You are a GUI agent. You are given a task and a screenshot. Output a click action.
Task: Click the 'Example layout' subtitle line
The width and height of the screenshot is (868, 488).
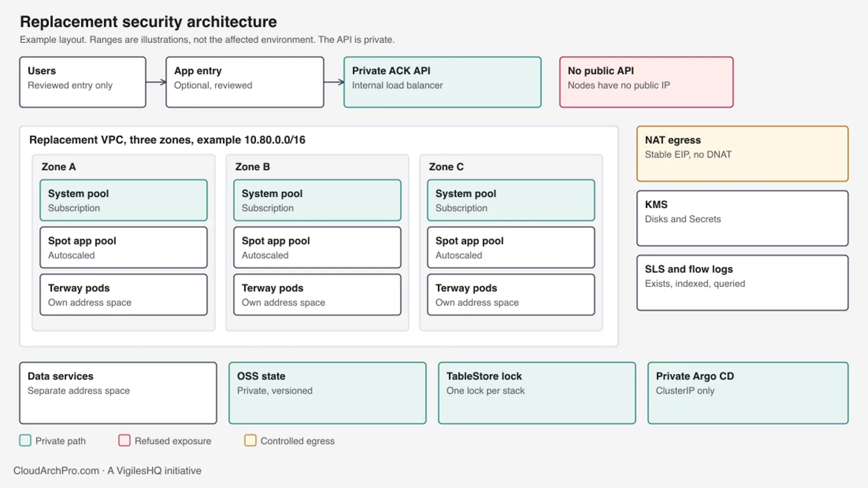click(207, 40)
